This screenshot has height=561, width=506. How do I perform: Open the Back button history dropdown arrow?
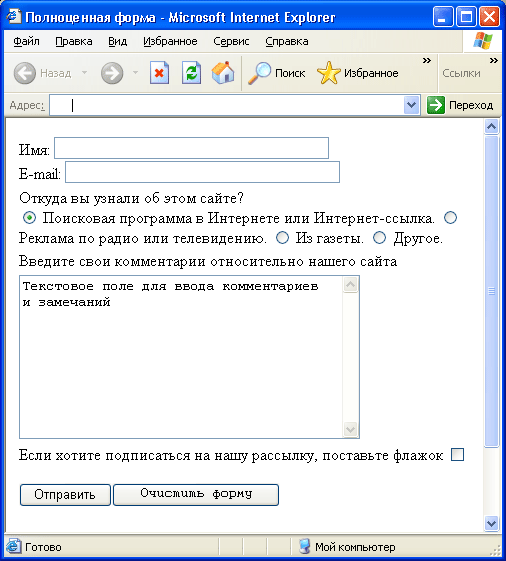84,73
